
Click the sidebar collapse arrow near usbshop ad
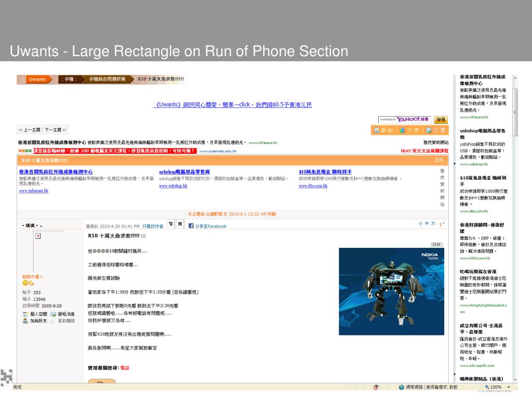455,164
